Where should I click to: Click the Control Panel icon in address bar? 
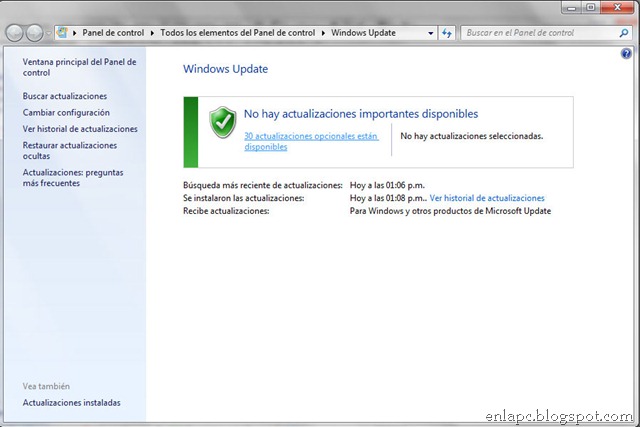[x=62, y=33]
